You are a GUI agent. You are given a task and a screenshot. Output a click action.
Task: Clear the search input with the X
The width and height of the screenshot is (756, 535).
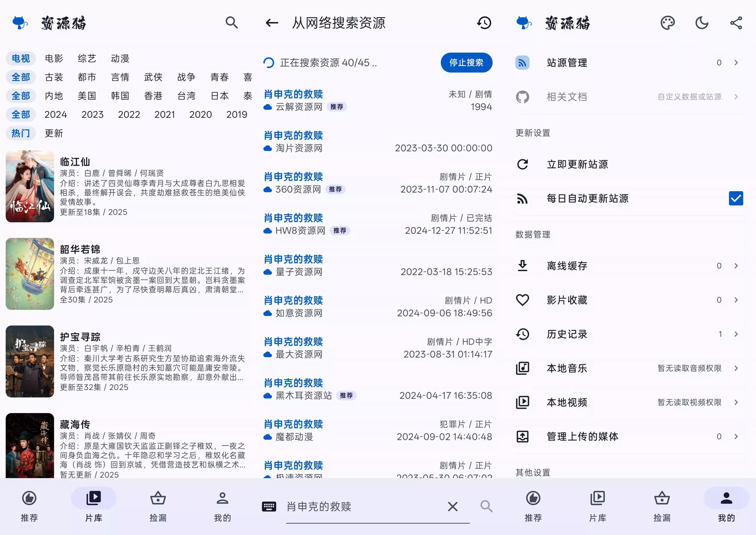point(453,506)
